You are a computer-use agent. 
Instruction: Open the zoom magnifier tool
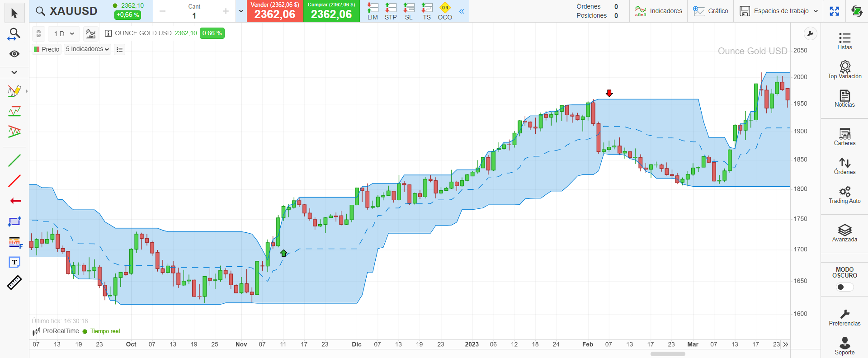point(14,34)
